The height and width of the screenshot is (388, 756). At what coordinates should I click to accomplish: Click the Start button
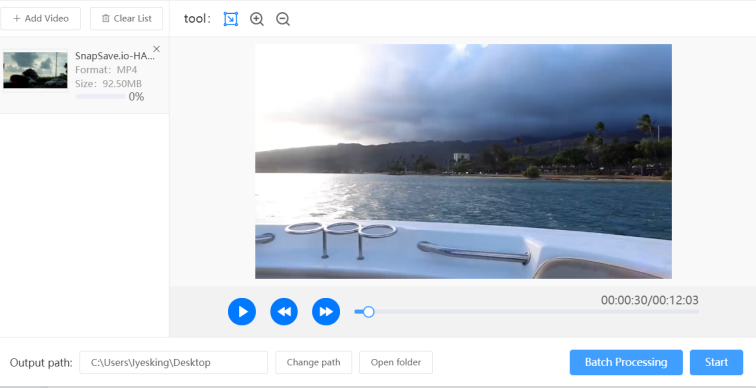pyautogui.click(x=716, y=362)
